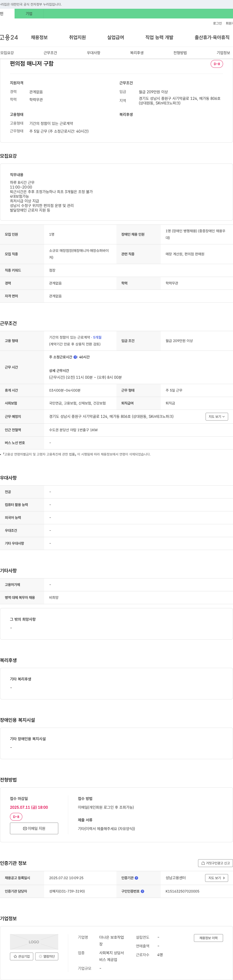Open 지도 보기 next to 성남고용센터

point(217,878)
